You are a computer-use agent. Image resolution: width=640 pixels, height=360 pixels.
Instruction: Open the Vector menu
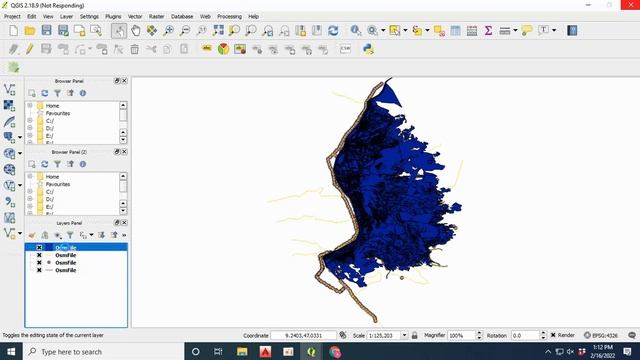tap(135, 16)
